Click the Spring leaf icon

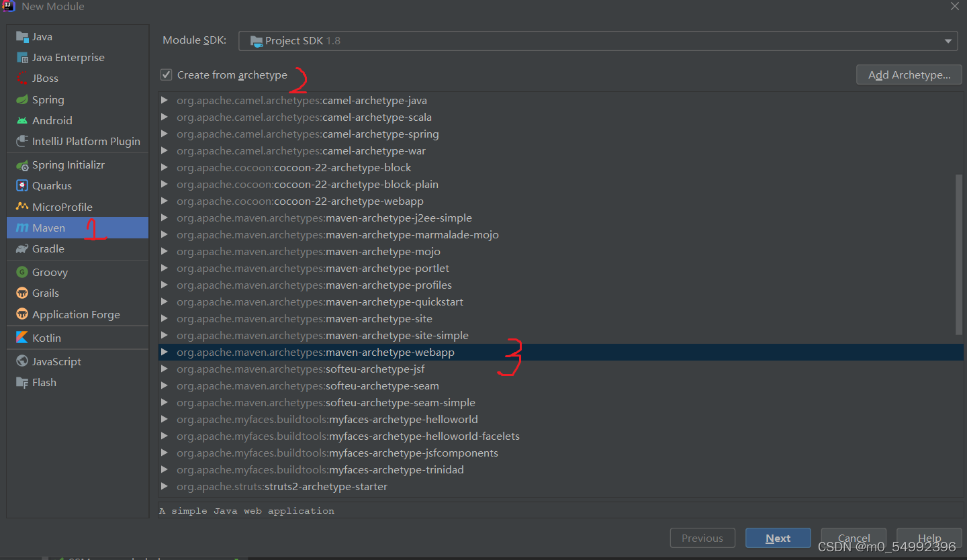tap(22, 100)
